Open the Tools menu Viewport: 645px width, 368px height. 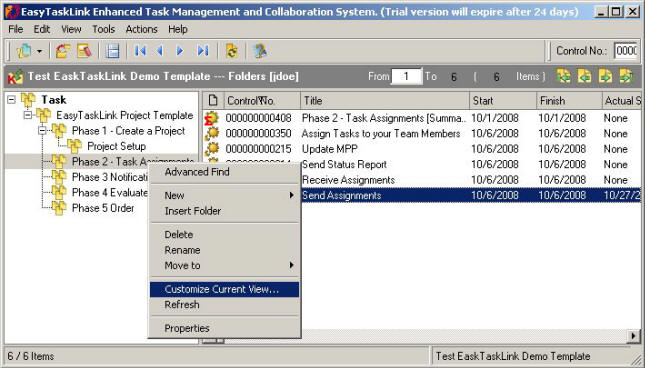tap(103, 29)
